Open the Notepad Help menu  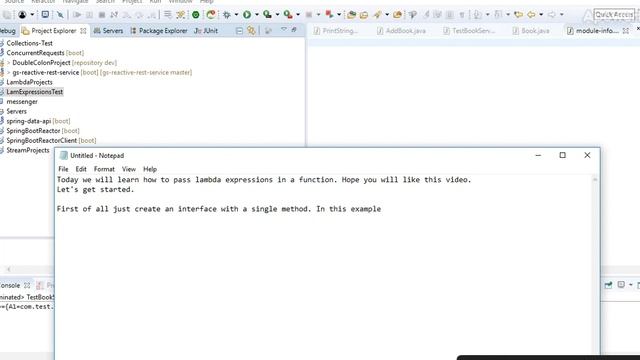150,169
